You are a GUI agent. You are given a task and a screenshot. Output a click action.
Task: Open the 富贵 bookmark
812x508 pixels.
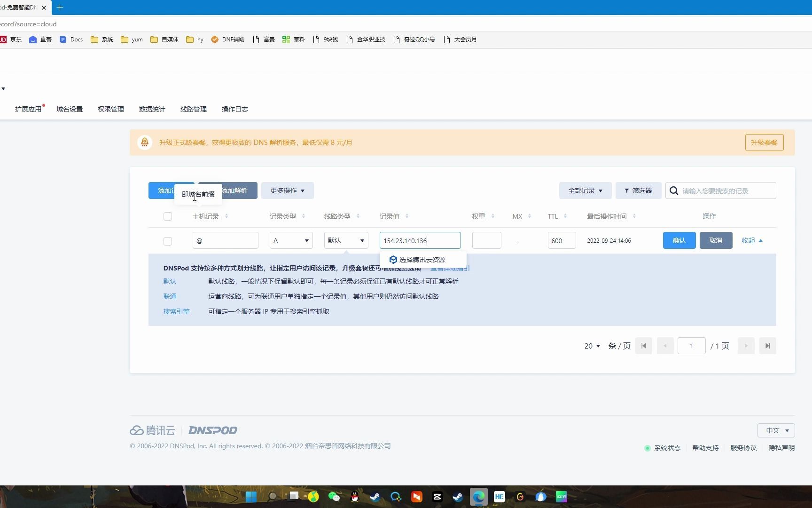click(x=264, y=40)
